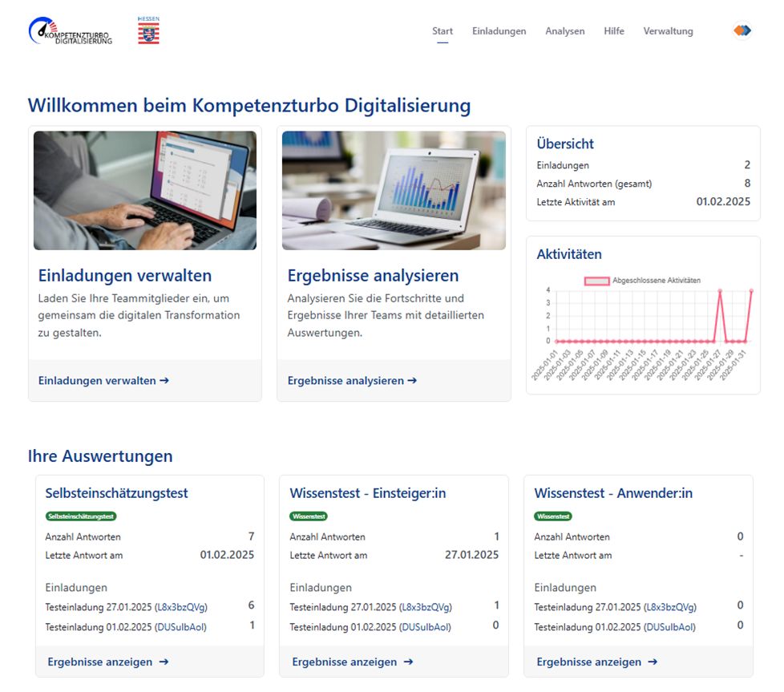Screen dimensions: 784x692
Task: Click the 'Ergebnisse analysieren →' link
Action: tap(352, 381)
